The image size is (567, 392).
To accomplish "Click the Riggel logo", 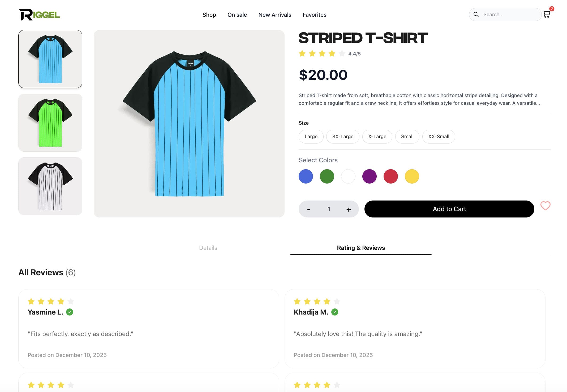I will coord(39,15).
